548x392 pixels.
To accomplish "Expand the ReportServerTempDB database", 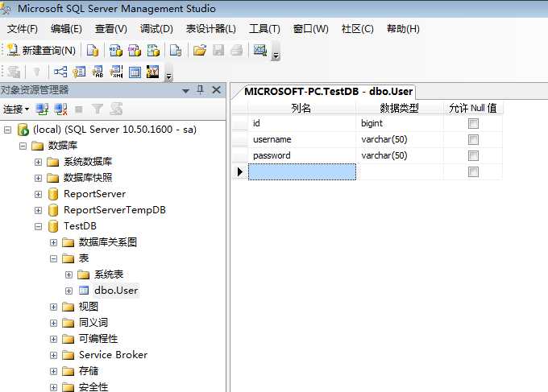I will [39, 210].
